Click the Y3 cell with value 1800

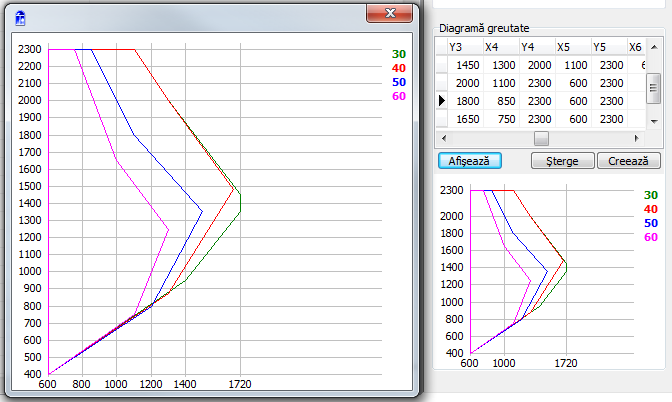pos(465,101)
